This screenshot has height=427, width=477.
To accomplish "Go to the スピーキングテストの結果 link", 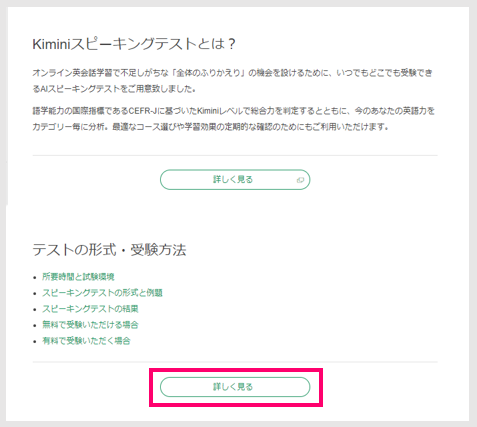I will (90, 309).
